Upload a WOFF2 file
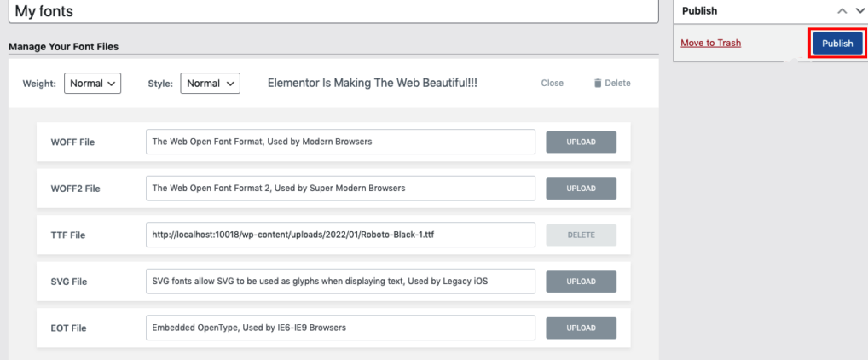This screenshot has width=868, height=360. point(581,188)
